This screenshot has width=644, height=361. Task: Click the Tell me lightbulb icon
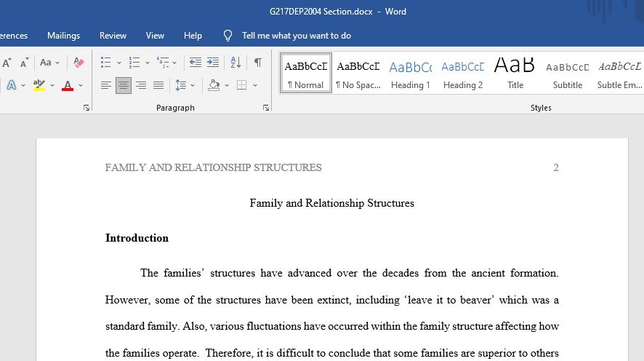click(228, 36)
